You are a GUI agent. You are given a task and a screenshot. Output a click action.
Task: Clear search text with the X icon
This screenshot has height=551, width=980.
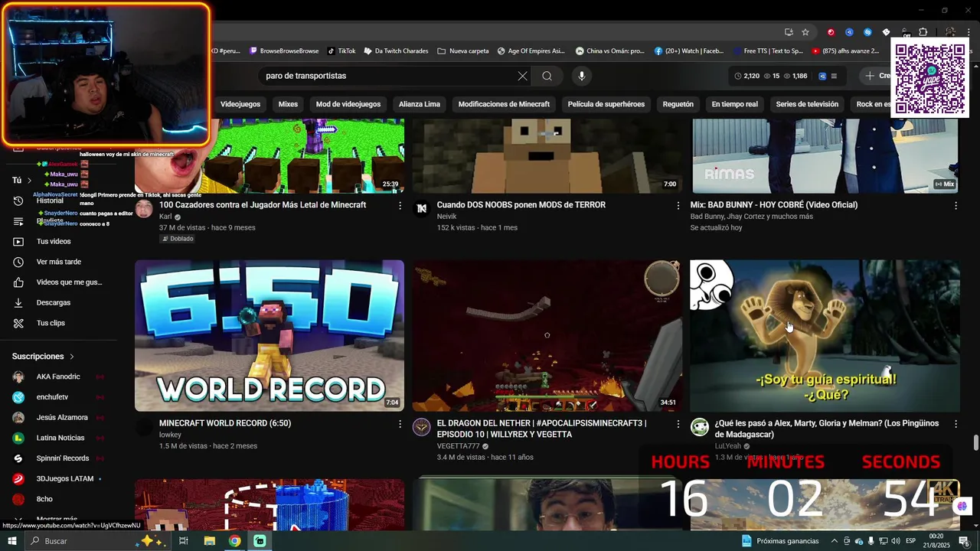[522, 76]
